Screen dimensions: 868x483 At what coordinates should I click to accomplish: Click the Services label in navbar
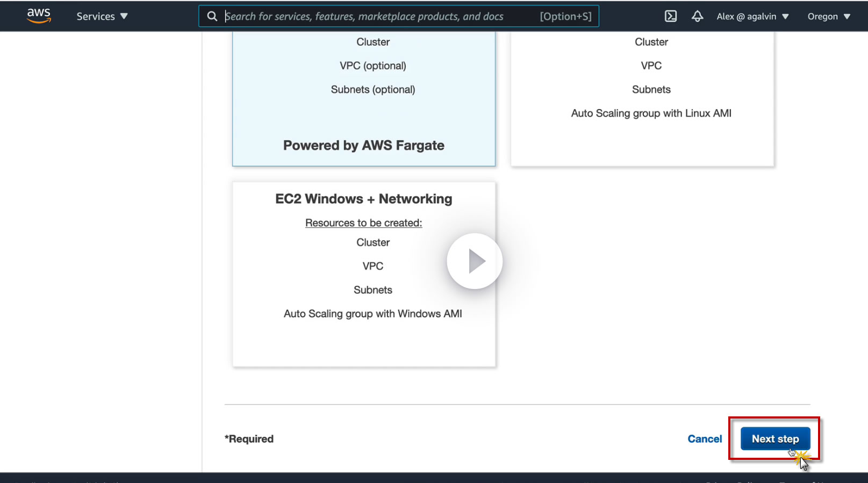tap(96, 16)
